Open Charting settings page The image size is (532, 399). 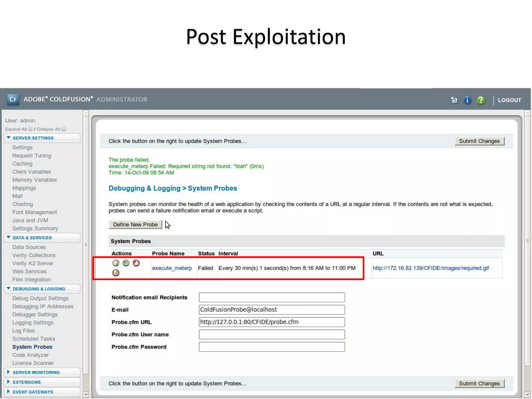23,204
